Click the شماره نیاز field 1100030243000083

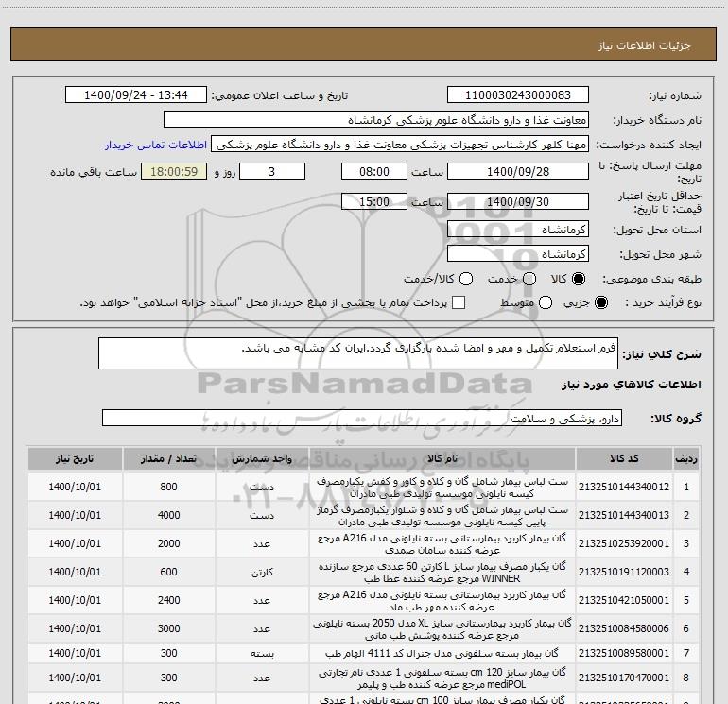[x=518, y=94]
